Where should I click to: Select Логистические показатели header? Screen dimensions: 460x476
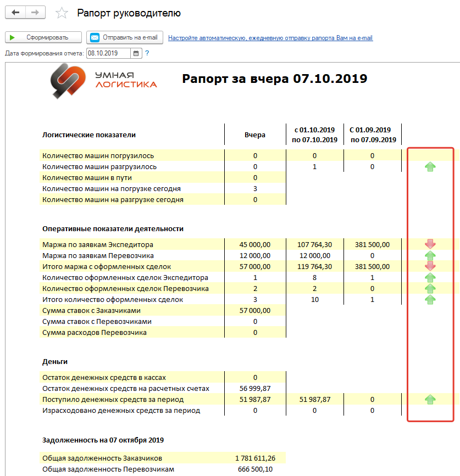point(89,135)
